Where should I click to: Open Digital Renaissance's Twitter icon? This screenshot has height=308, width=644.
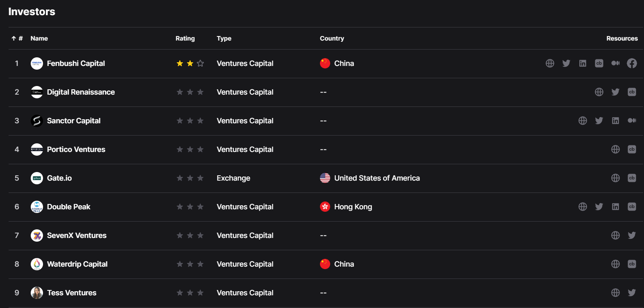(615, 92)
